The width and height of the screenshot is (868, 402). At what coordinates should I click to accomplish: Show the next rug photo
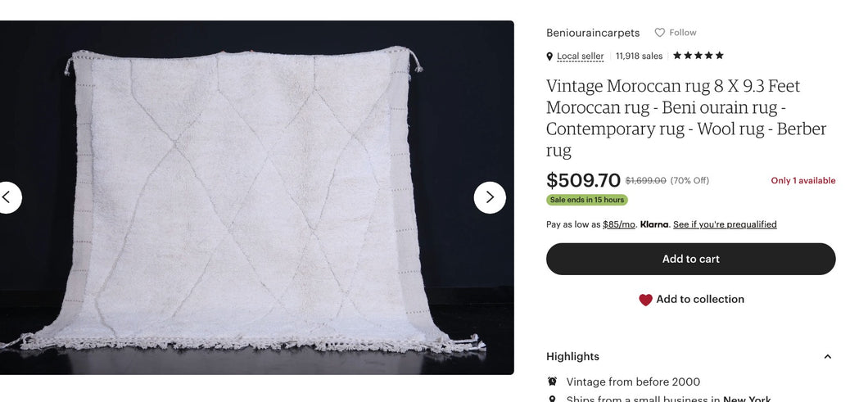click(x=490, y=197)
